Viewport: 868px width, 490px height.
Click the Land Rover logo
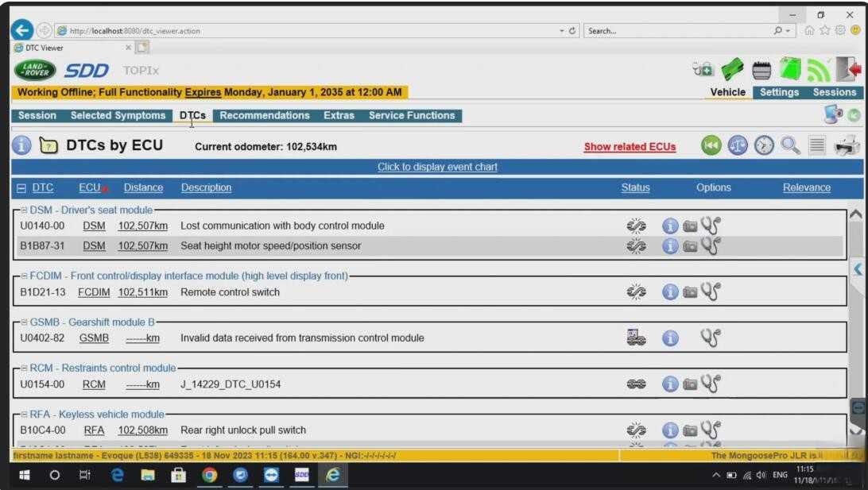(x=35, y=70)
